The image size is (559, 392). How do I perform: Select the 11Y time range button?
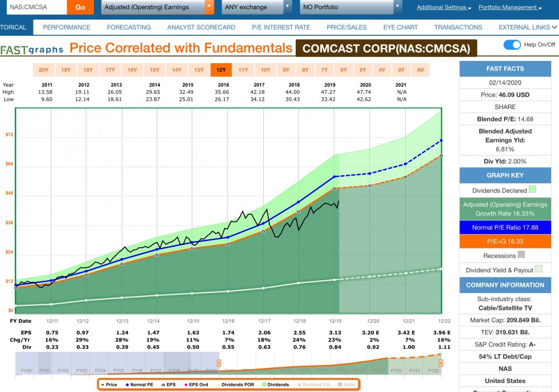point(243,70)
